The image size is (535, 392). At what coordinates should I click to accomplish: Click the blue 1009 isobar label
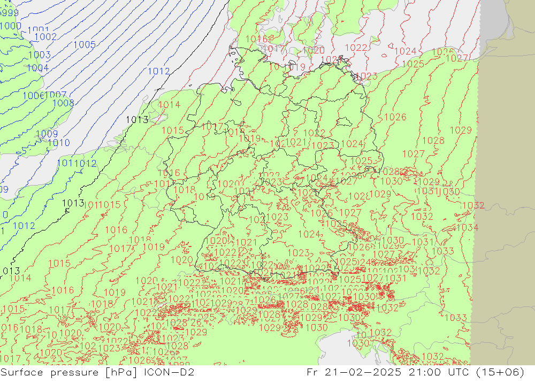[47, 134]
